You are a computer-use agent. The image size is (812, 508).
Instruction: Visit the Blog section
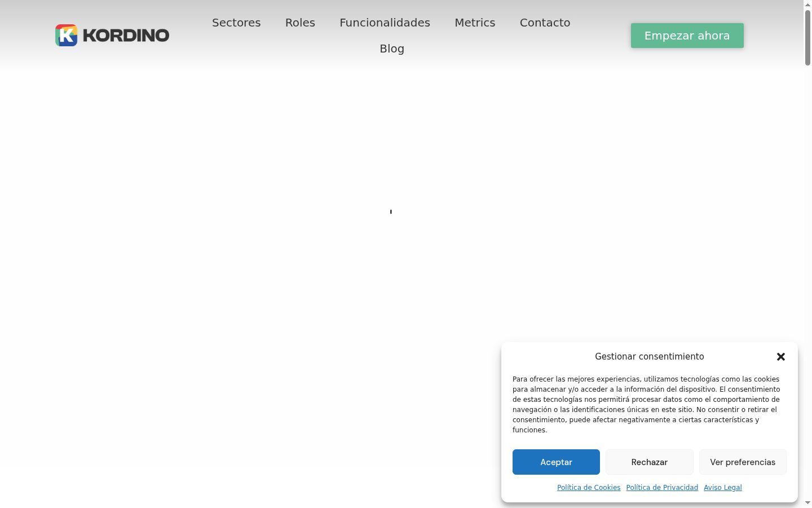point(392,49)
